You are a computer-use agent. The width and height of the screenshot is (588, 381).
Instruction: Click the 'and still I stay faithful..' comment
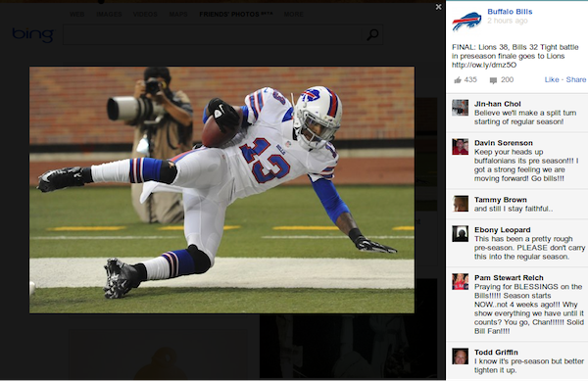pyautogui.click(x=513, y=209)
